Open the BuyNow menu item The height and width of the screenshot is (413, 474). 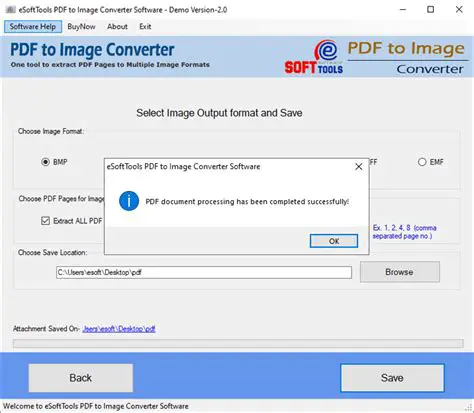pyautogui.click(x=81, y=27)
